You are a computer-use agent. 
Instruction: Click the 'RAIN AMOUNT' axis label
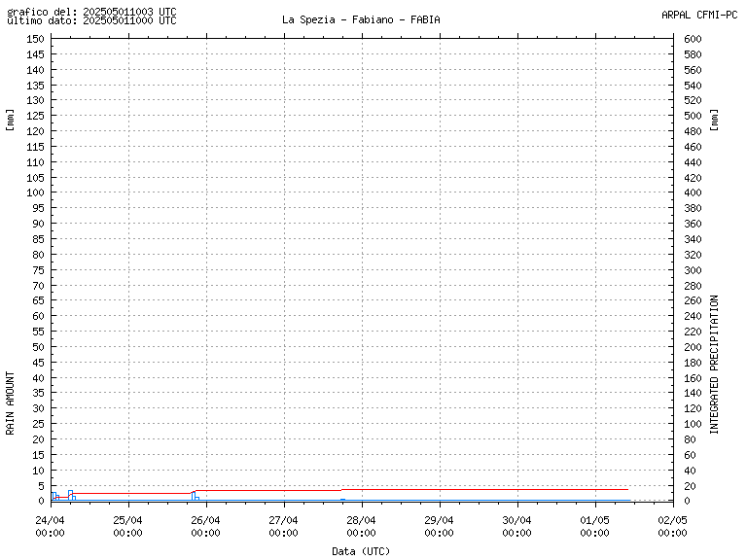[x=10, y=403]
